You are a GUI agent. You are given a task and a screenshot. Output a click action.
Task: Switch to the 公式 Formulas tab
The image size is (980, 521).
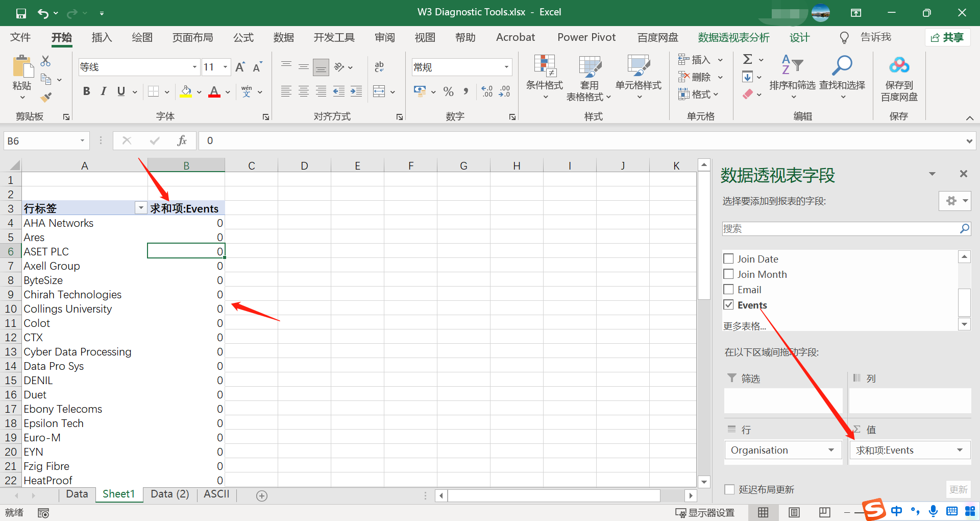pyautogui.click(x=243, y=37)
